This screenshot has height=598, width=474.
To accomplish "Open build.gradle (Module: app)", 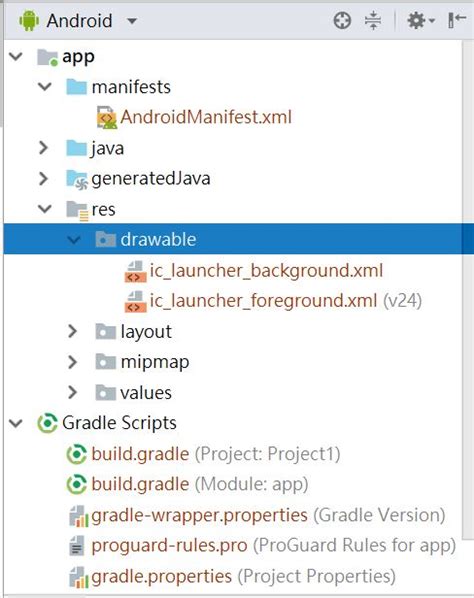I will [200, 484].
